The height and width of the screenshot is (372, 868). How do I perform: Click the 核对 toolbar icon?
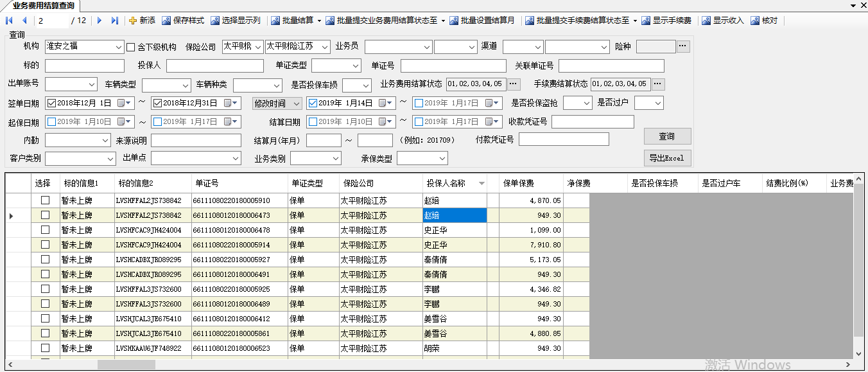pos(755,21)
